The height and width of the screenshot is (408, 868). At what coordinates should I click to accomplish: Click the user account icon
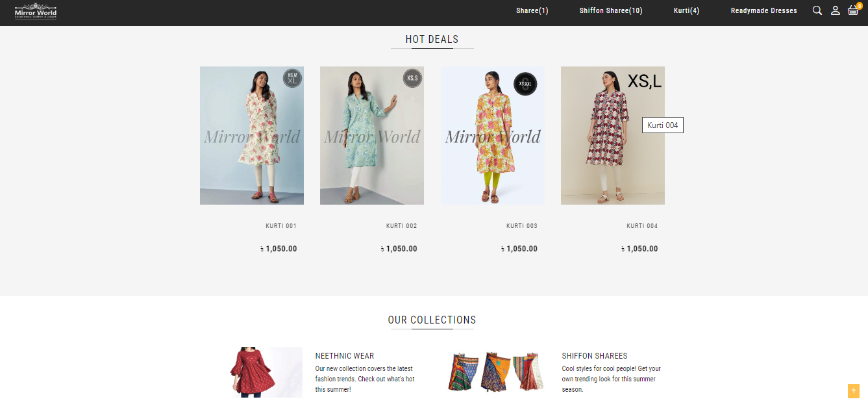coord(836,10)
